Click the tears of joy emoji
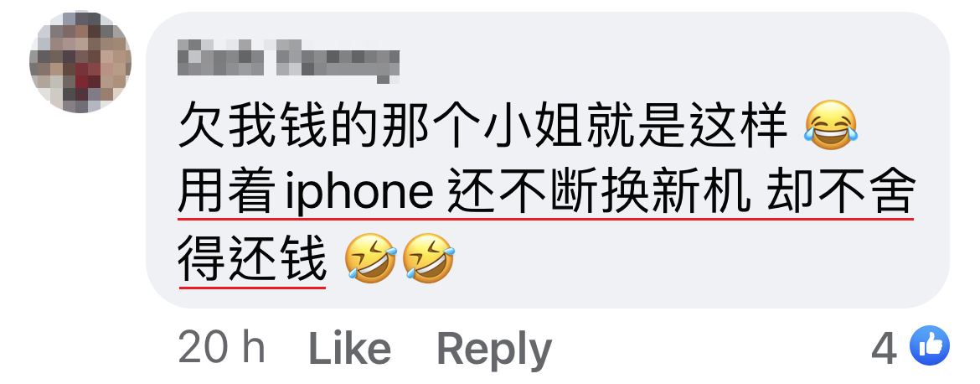The image size is (980, 384). (831, 125)
